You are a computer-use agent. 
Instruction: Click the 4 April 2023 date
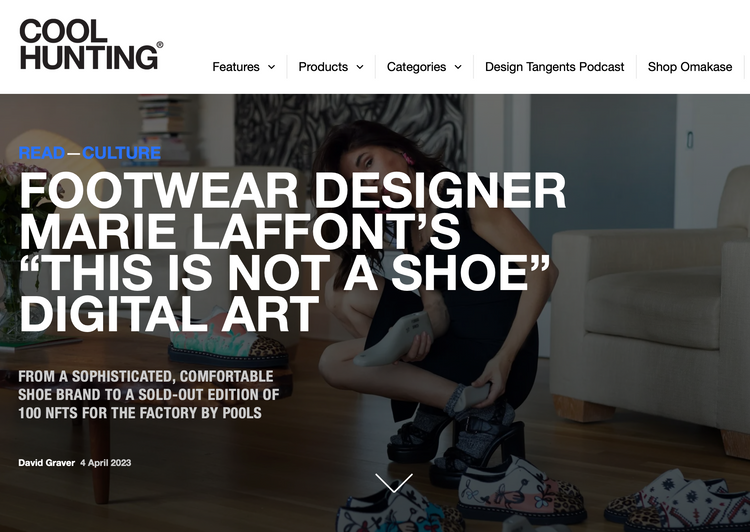(x=105, y=463)
